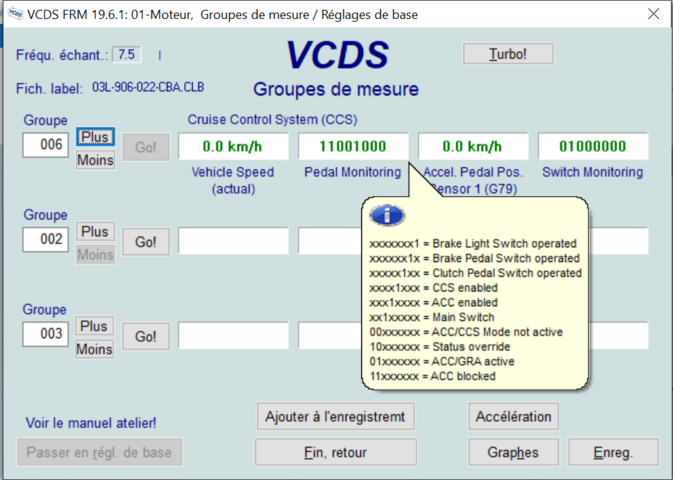Click the Switch Monitoring label
Viewport: 673px width, 480px height.
[x=593, y=172]
